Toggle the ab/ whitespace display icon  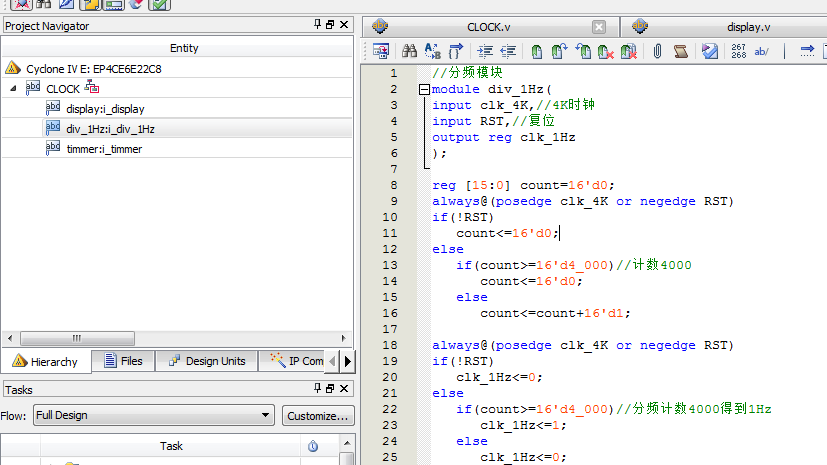coord(761,51)
